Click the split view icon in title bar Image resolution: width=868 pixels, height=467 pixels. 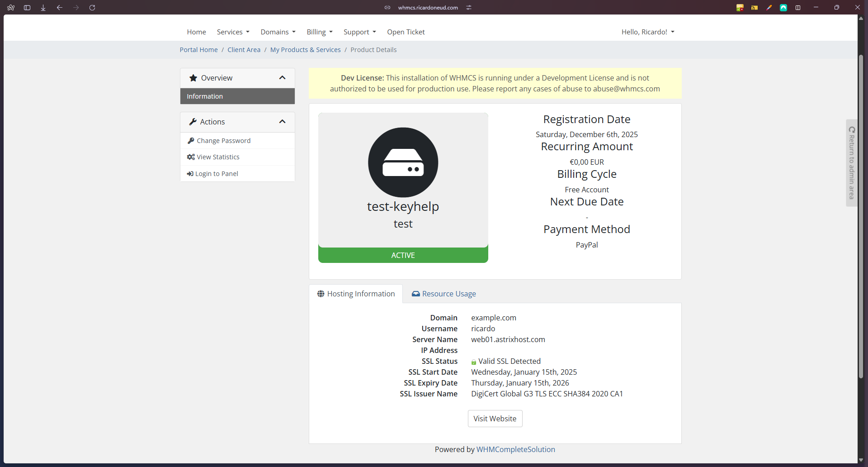[x=798, y=8]
